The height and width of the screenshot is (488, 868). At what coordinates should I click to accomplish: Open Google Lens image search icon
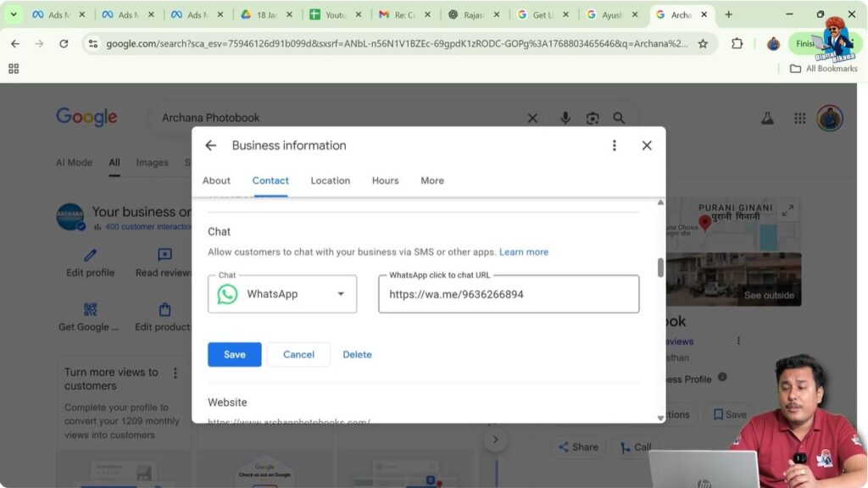pos(593,118)
